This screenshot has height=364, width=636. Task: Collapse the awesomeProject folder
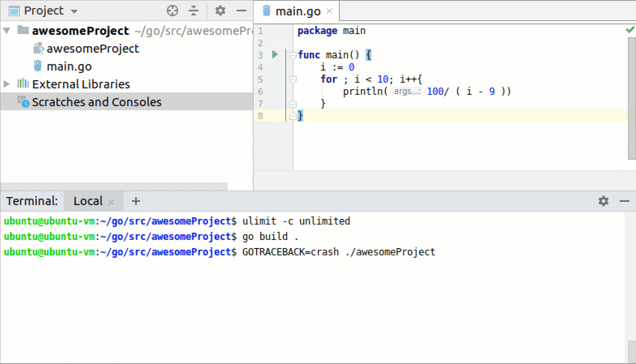click(6, 30)
